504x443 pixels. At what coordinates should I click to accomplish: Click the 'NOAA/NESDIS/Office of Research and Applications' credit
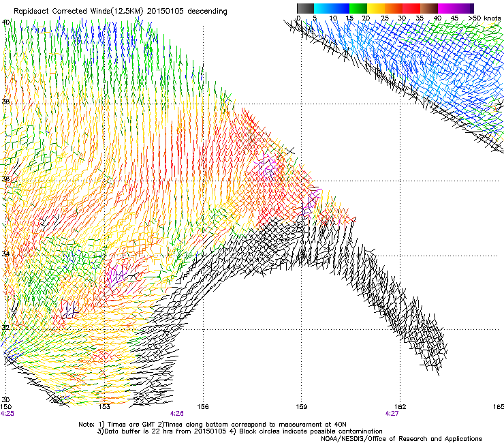[401, 439]
